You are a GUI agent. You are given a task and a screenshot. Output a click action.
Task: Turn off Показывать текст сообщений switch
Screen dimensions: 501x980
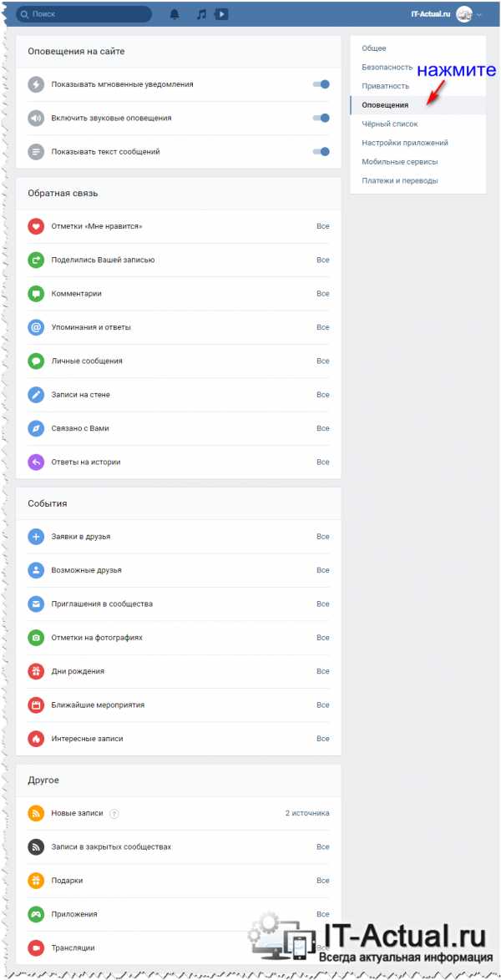tap(321, 152)
